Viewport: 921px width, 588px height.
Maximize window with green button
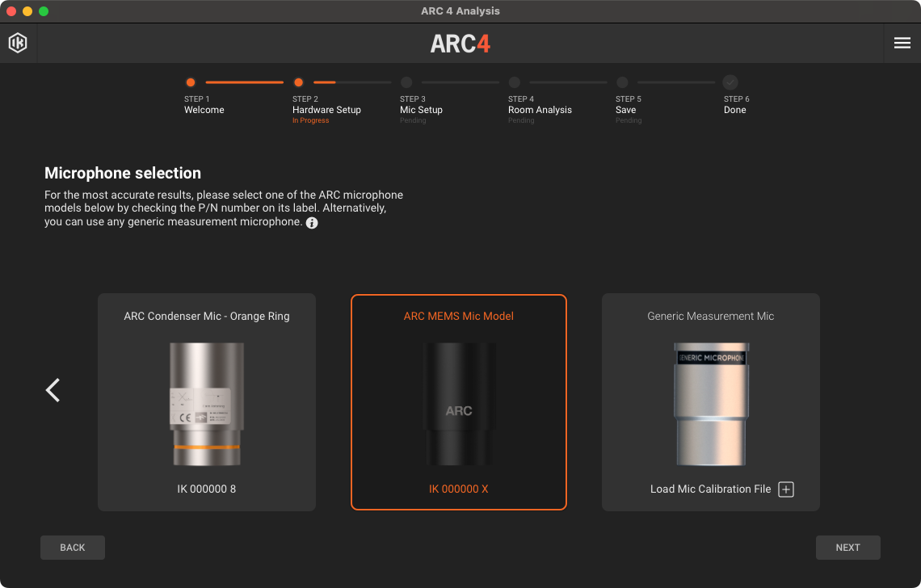click(x=44, y=11)
